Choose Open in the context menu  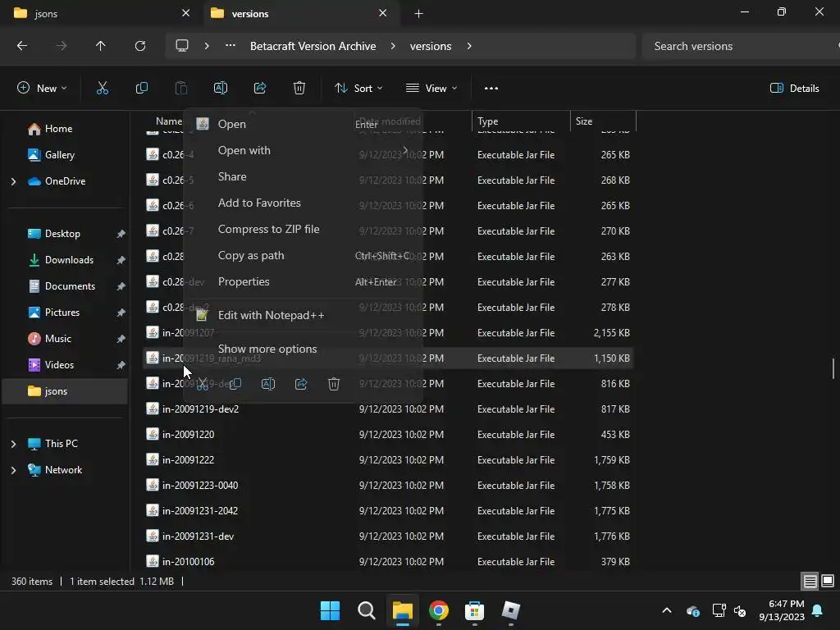pyautogui.click(x=303, y=125)
